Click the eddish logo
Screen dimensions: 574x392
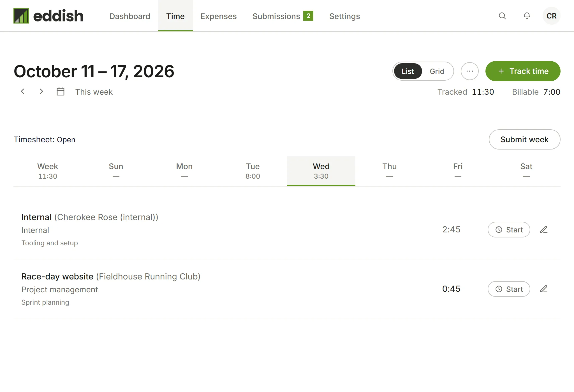tap(48, 16)
